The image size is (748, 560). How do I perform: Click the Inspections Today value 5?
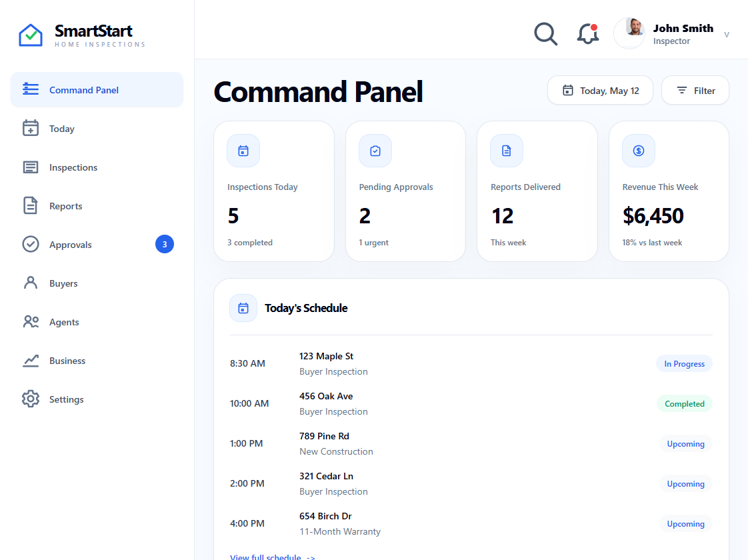coord(233,216)
